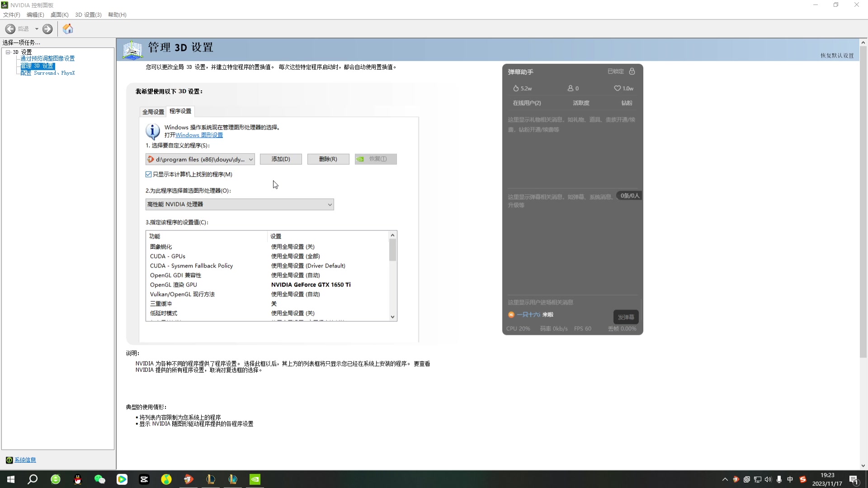Click the 恢复(T) button

click(376, 159)
